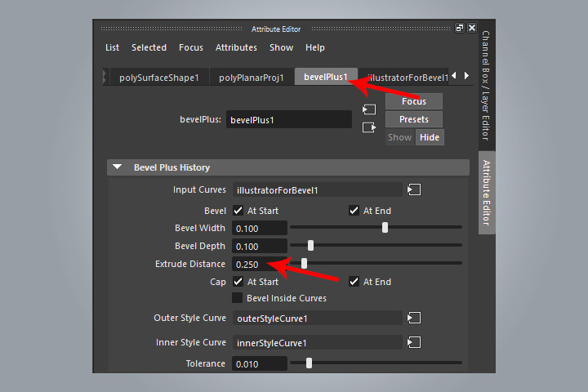The height and width of the screenshot is (392, 588).
Task: Open the Outer Style Curve connection icon
Action: click(x=414, y=318)
